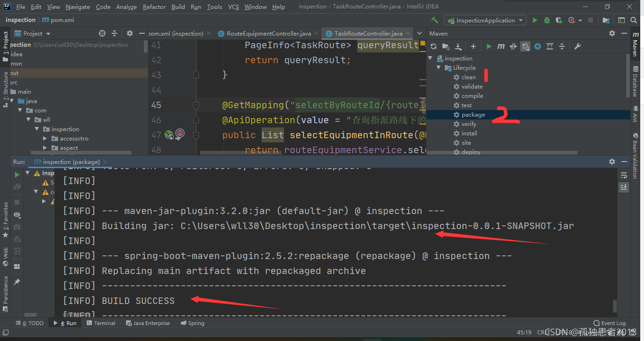Switch to pom.xml (inspection) editor tab
Screen dimensions: 644x341
[x=177, y=33]
